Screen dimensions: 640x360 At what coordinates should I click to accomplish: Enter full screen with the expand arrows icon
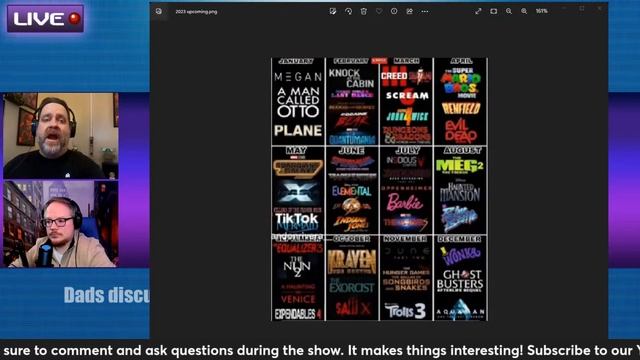(x=478, y=11)
